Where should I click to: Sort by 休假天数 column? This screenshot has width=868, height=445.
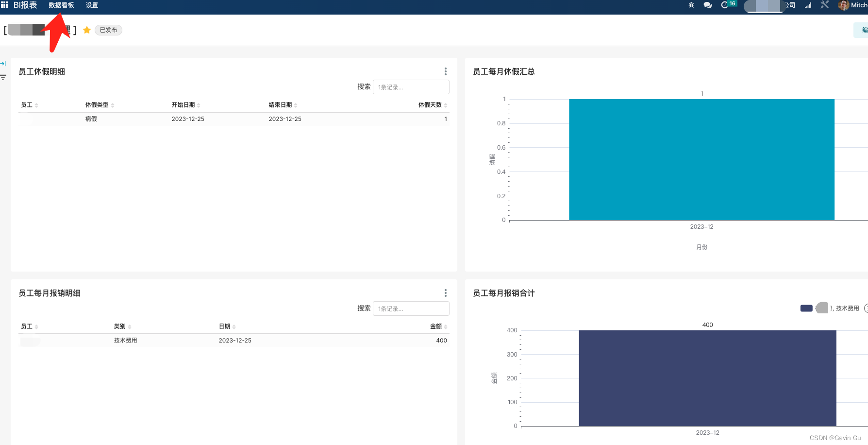click(x=433, y=105)
